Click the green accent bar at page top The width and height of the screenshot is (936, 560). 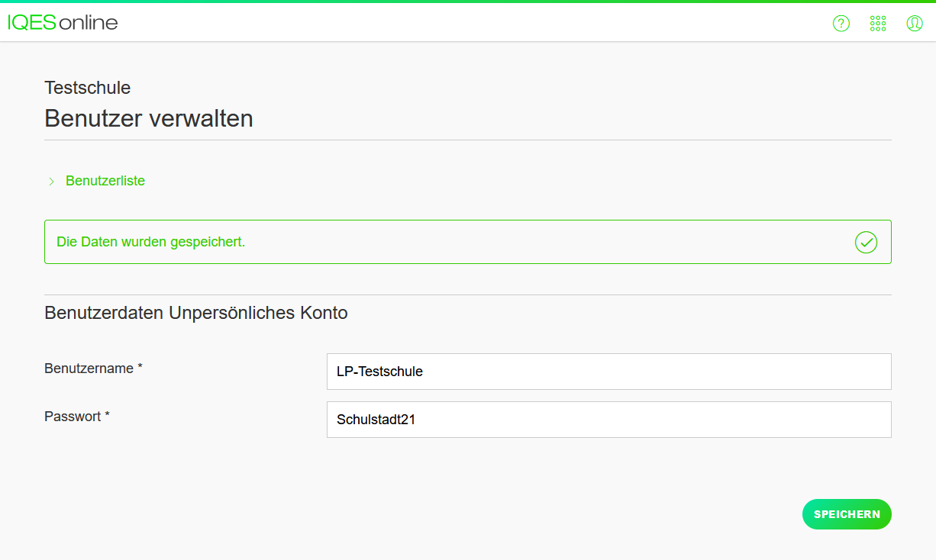[x=468, y=2]
